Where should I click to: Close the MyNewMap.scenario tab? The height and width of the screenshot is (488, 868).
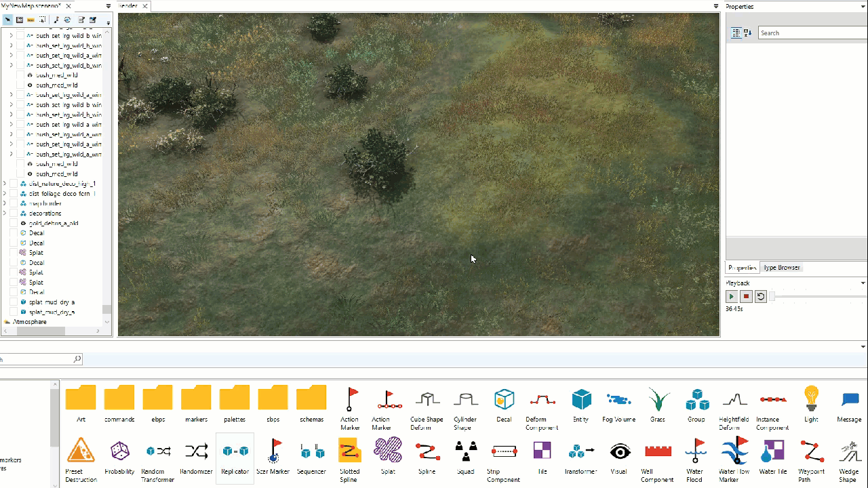[x=68, y=6]
